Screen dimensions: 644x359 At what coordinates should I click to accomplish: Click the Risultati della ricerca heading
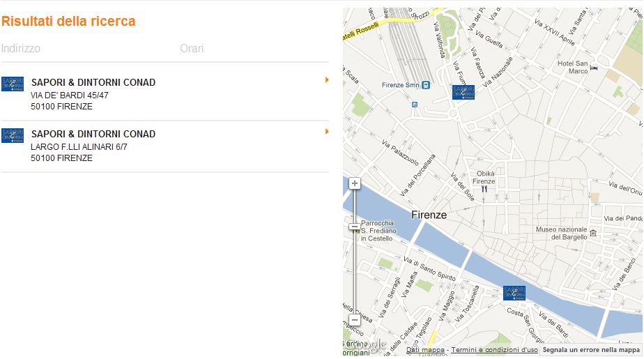coord(68,21)
